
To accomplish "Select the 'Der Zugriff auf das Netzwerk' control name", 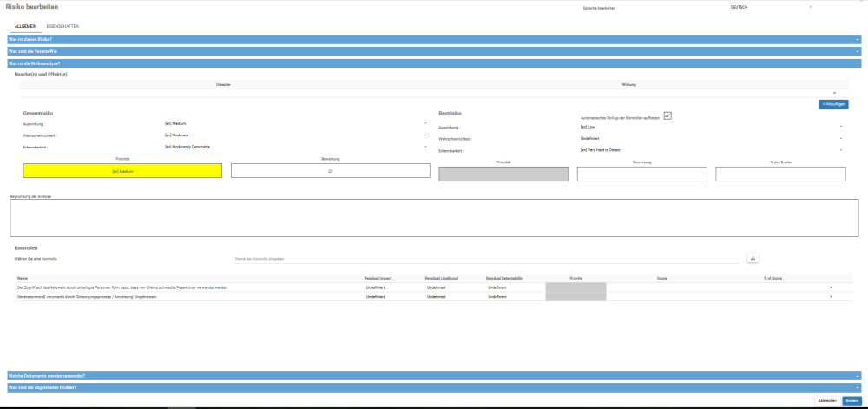I will (122, 287).
